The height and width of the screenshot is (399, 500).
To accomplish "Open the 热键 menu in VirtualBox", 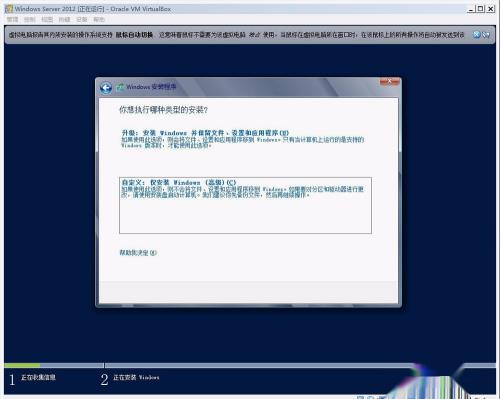I will 64,20.
